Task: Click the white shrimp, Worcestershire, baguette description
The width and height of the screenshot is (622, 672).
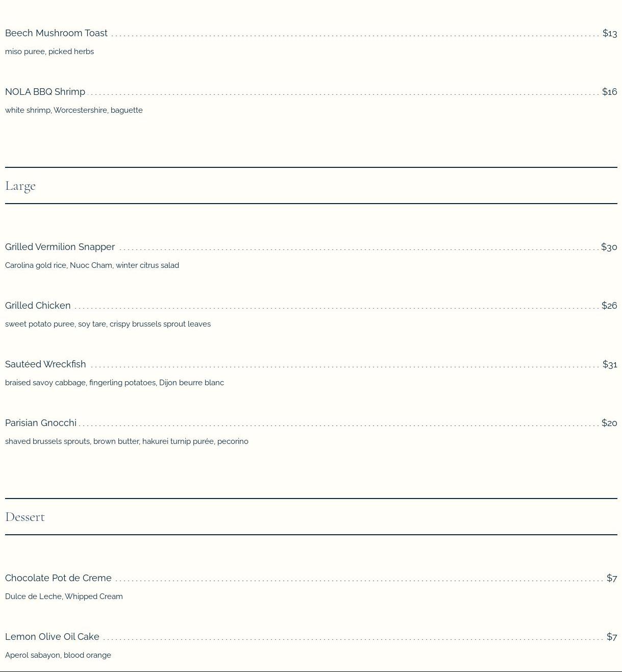Action: [x=74, y=110]
